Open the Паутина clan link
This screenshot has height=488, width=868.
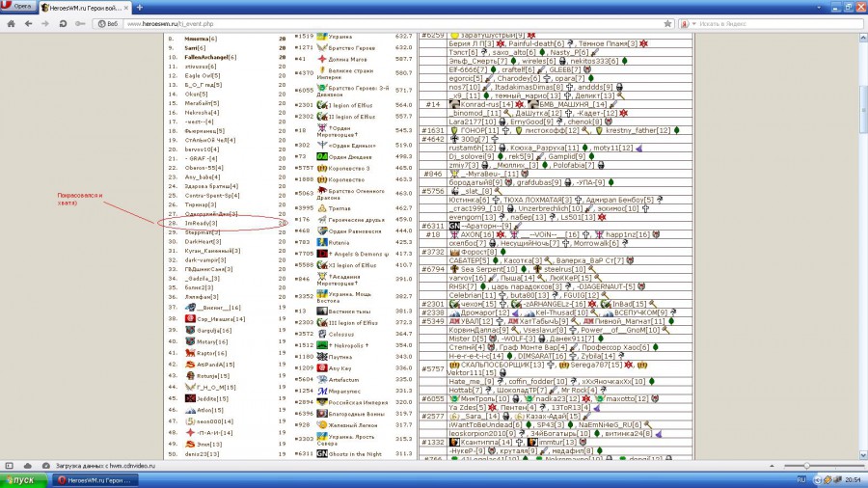click(x=339, y=357)
